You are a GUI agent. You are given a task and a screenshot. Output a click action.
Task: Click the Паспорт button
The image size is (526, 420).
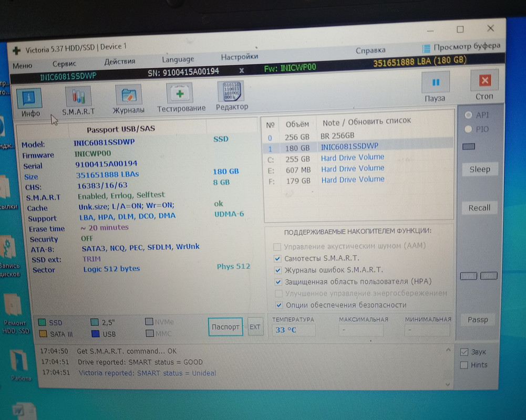[225, 327]
